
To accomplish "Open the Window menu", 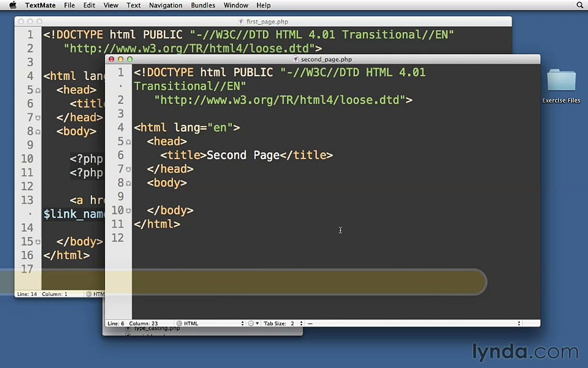I will coord(236,5).
